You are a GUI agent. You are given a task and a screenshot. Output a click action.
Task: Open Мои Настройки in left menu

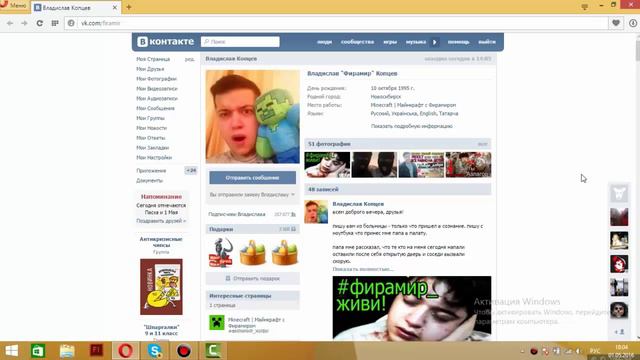[x=154, y=157]
